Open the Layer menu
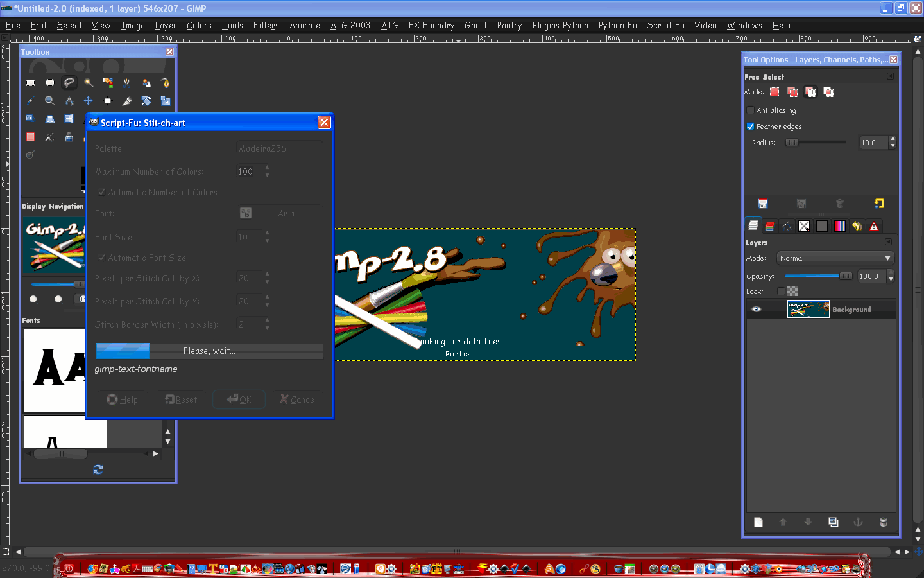 [166, 25]
